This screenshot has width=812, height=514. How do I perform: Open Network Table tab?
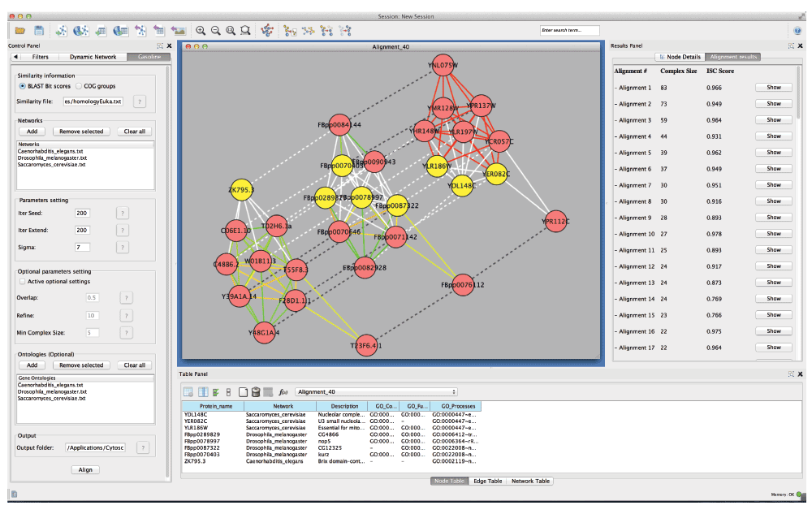[x=530, y=482]
